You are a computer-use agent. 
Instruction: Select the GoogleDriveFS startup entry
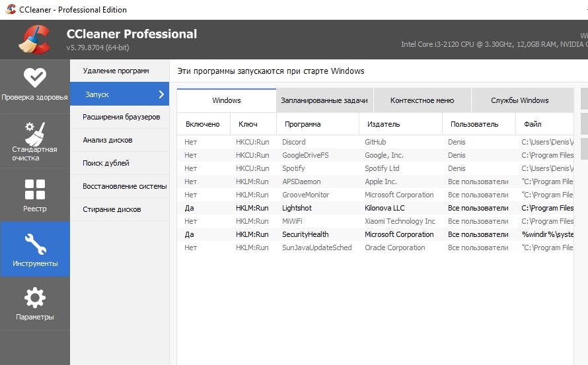pos(375,155)
